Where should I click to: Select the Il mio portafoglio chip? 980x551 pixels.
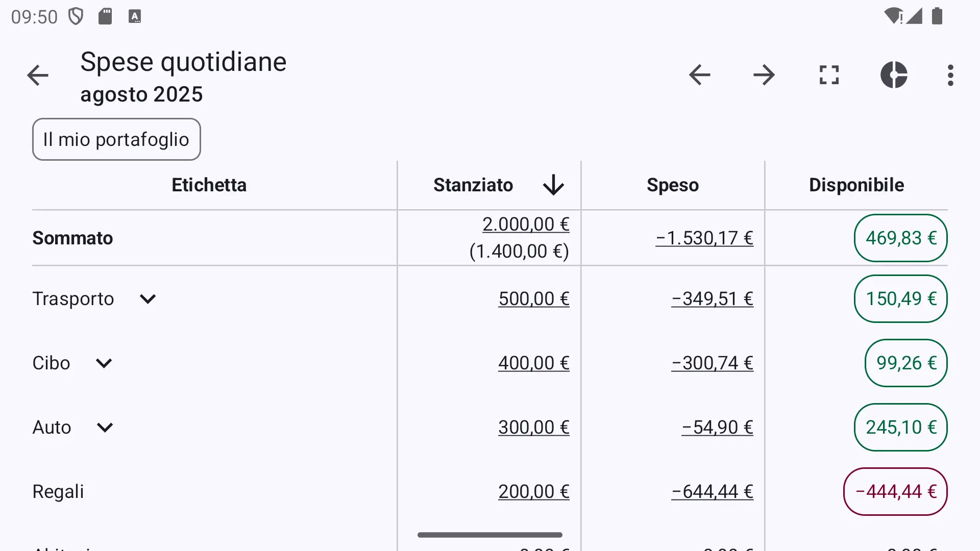116,139
